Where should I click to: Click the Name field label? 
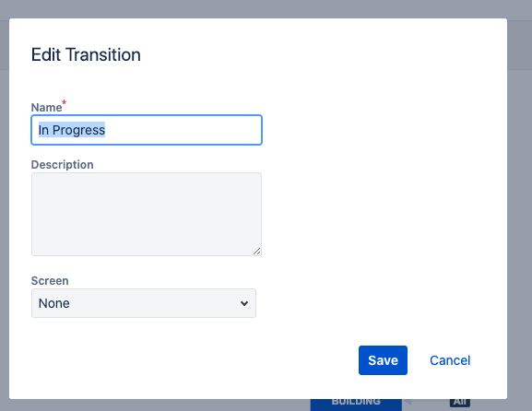click(46, 108)
